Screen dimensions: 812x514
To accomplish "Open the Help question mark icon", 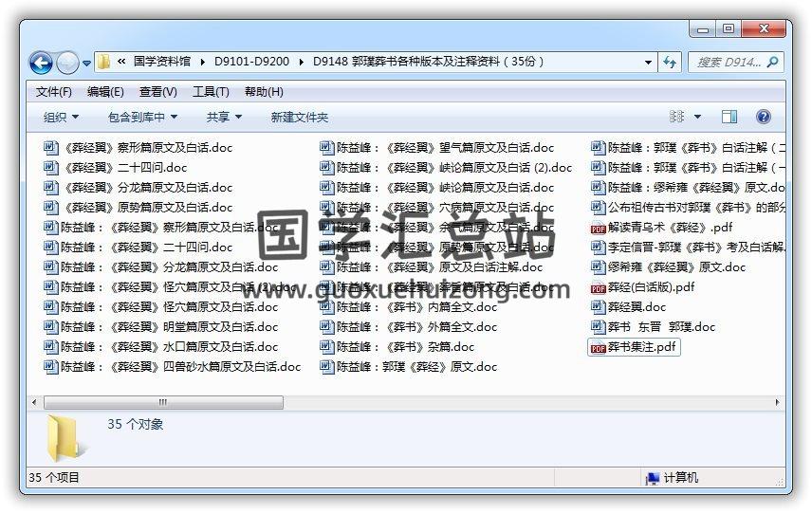I will coord(763,117).
